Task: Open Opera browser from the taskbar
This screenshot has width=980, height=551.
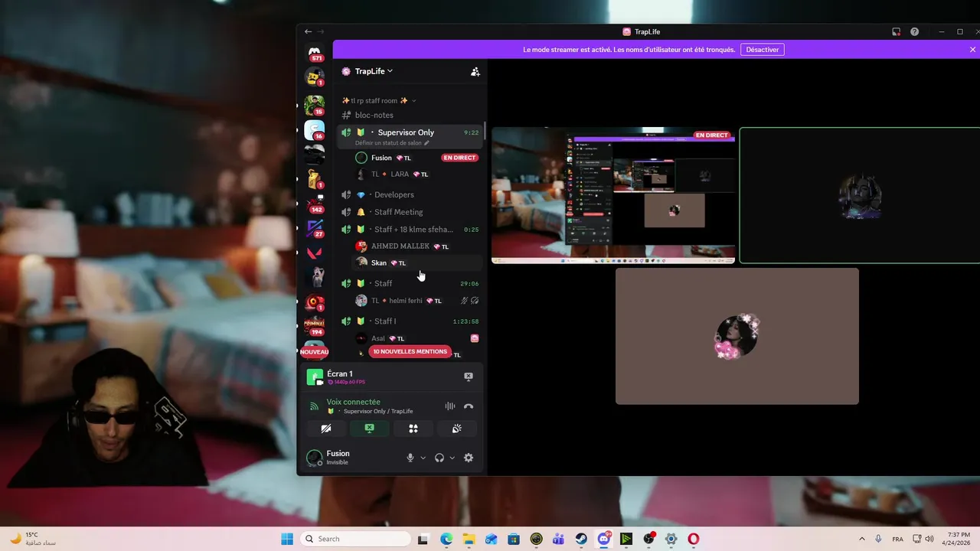Action: [x=693, y=539]
